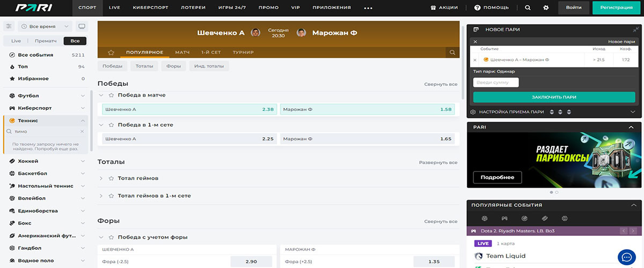644x268 pixels.
Task: Favorite the 'Победа в матче' market star
Action: tap(111, 95)
